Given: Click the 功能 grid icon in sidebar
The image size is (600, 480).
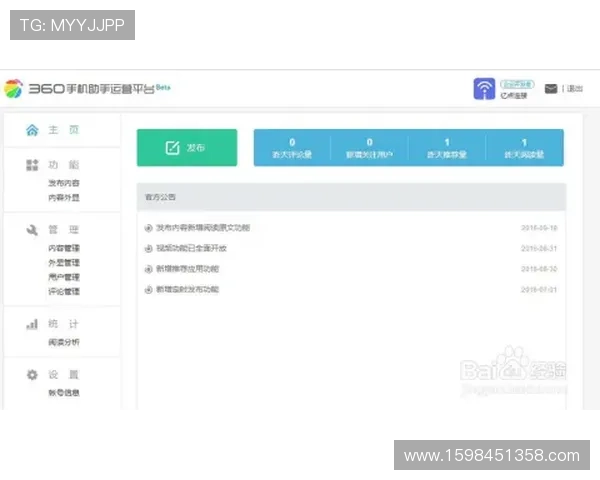Looking at the screenshot, I should pos(32,165).
